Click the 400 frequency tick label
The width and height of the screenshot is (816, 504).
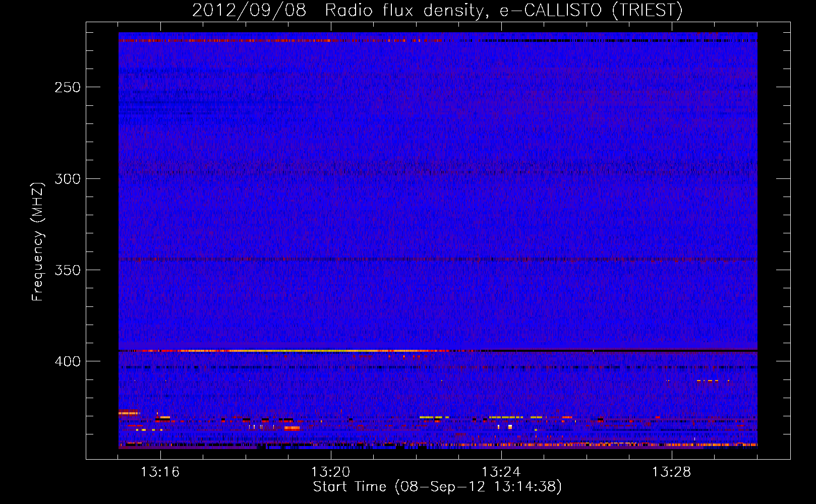coord(67,362)
